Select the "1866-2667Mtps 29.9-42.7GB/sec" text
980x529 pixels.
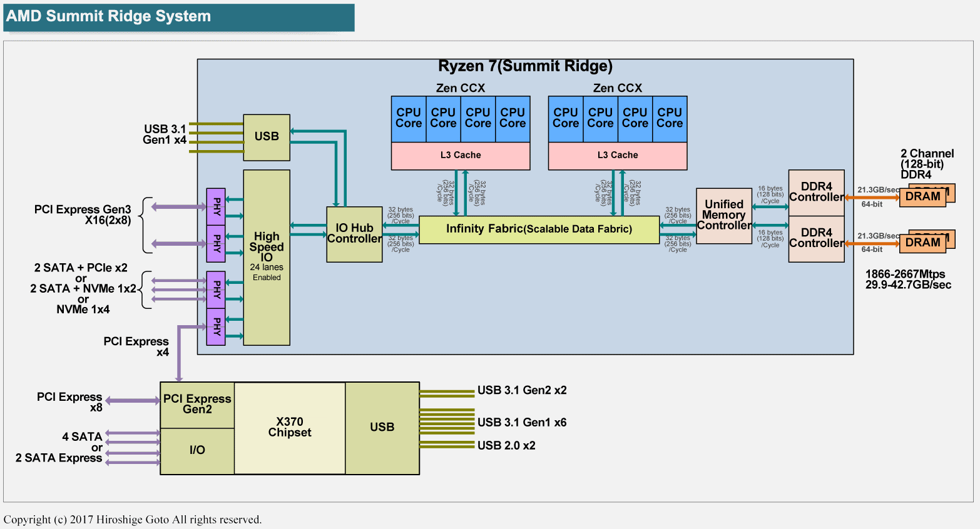908,280
